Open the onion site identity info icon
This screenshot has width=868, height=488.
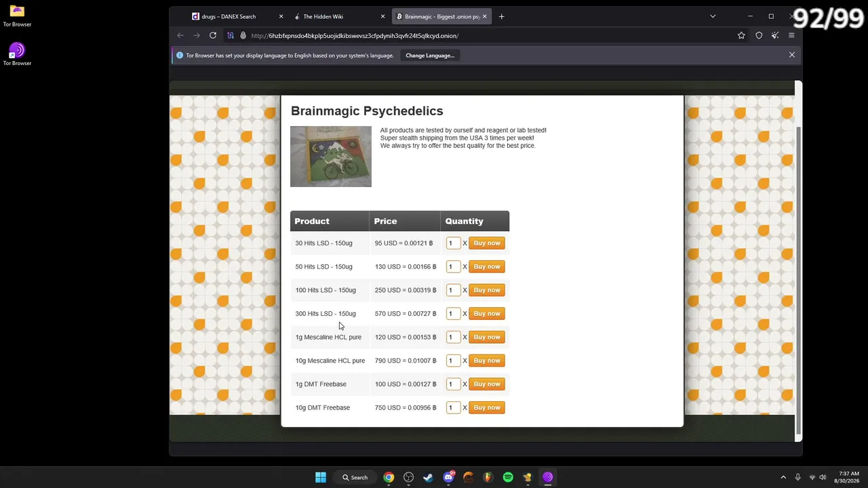[x=243, y=35]
